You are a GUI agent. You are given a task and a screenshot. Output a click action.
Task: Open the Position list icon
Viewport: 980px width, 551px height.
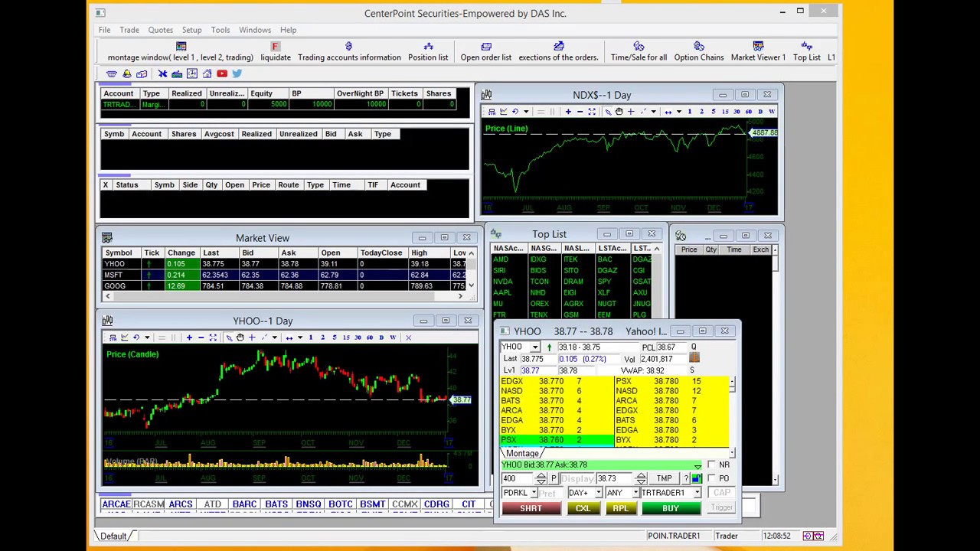[428, 47]
